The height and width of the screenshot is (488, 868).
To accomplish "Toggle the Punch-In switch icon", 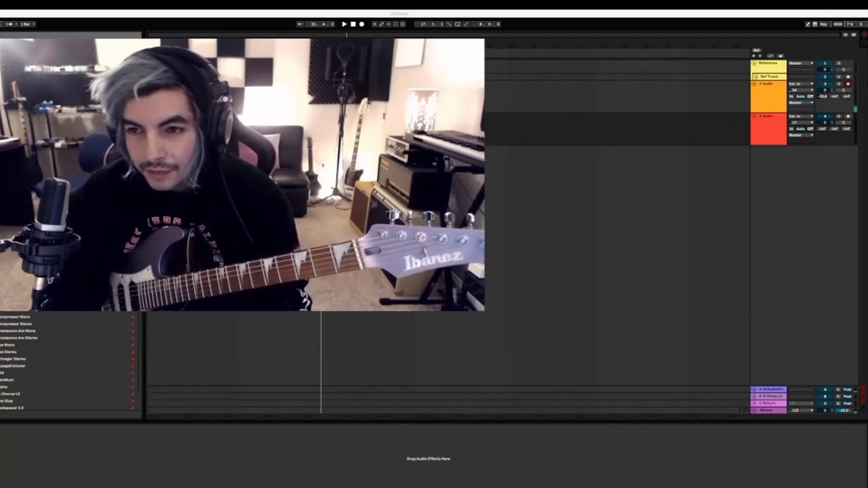I will click(x=449, y=24).
